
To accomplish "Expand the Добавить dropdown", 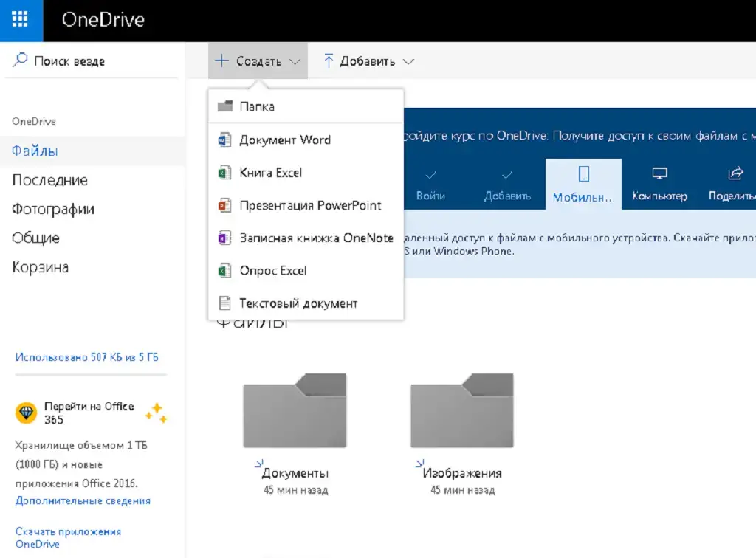I will [x=368, y=62].
